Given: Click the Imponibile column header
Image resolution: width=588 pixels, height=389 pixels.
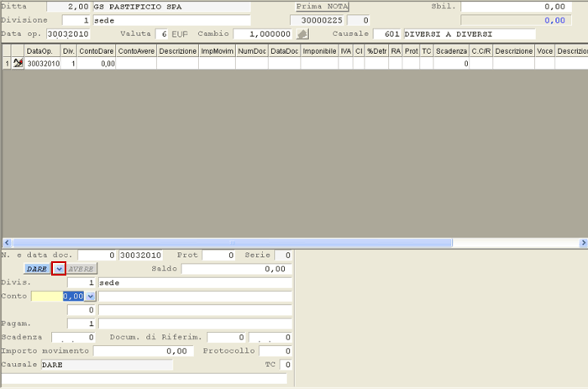Looking at the screenshot, I should 319,51.
